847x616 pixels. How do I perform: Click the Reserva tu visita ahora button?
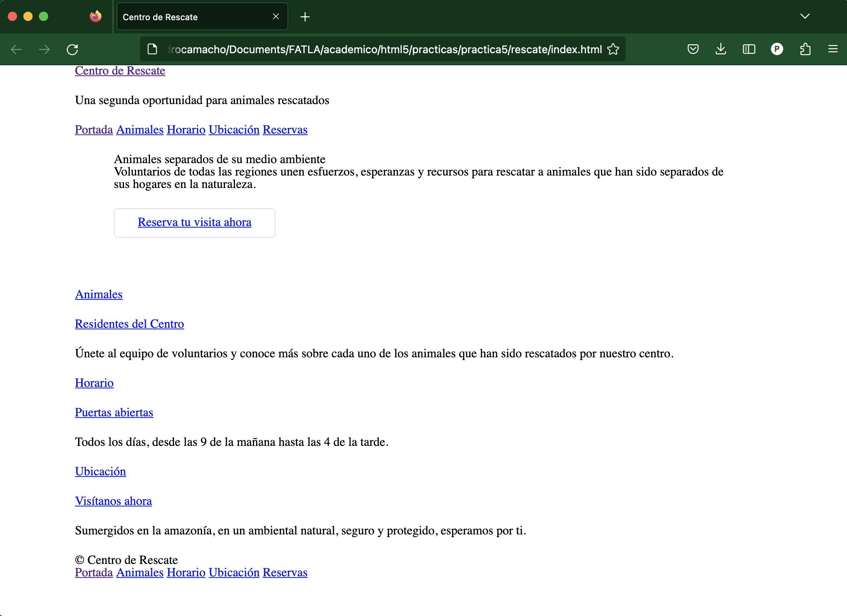[194, 223]
